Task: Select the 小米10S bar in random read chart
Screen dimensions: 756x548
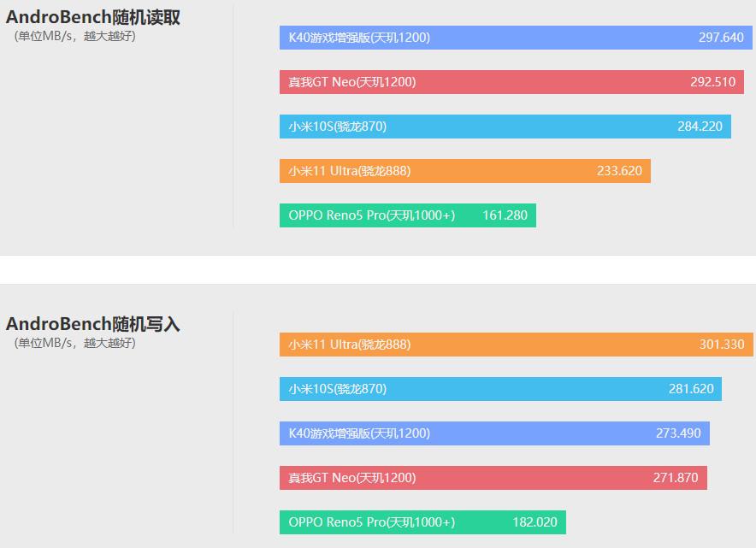Action: coord(505,127)
